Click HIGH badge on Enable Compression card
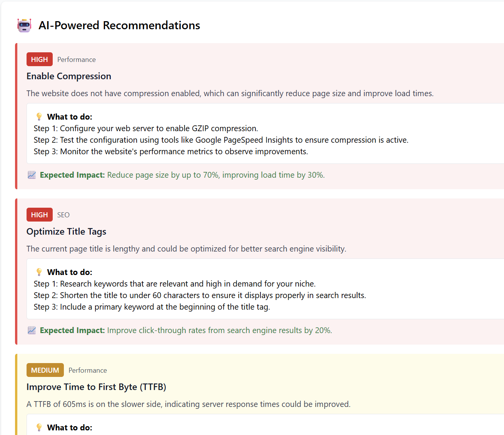Image resolution: width=504 pixels, height=435 pixels. 39,60
